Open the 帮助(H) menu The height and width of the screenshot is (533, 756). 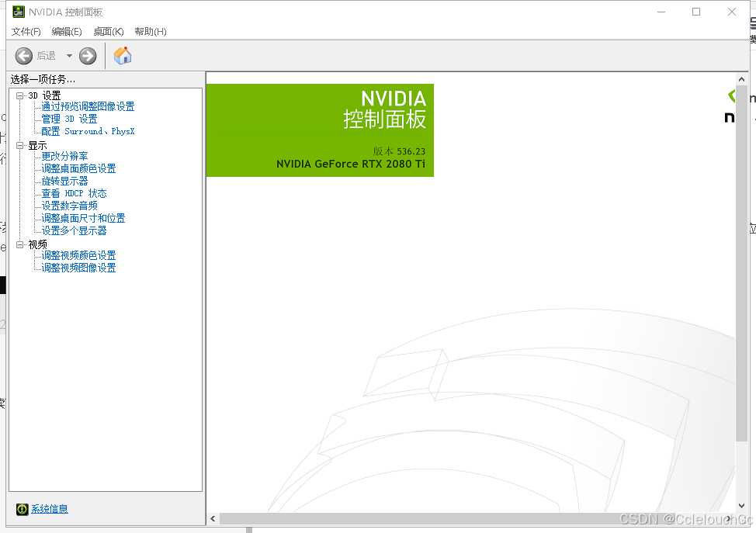point(151,31)
